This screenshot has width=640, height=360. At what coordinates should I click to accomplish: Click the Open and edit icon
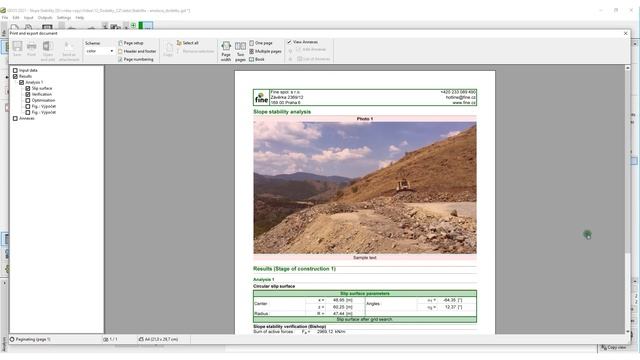coord(48,51)
